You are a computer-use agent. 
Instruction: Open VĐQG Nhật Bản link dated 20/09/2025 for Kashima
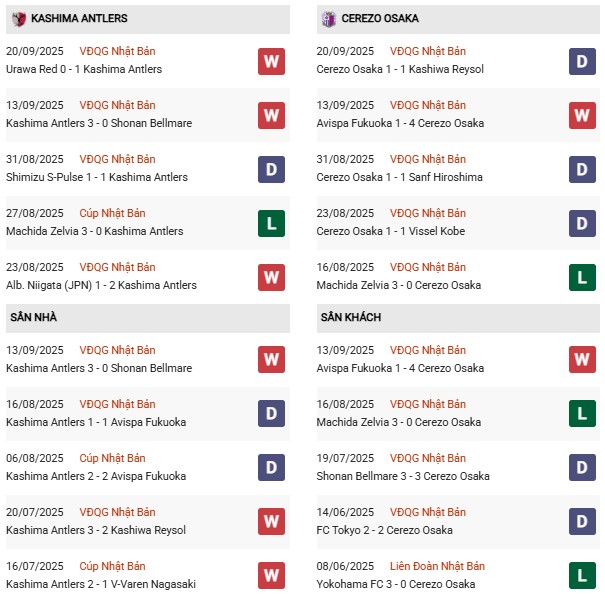point(117,51)
